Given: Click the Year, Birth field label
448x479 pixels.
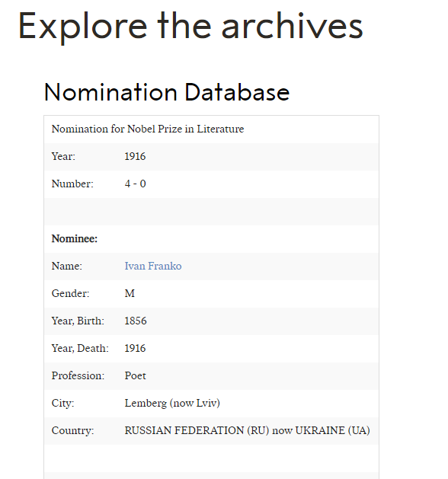Looking at the screenshot, I should click(x=78, y=321).
